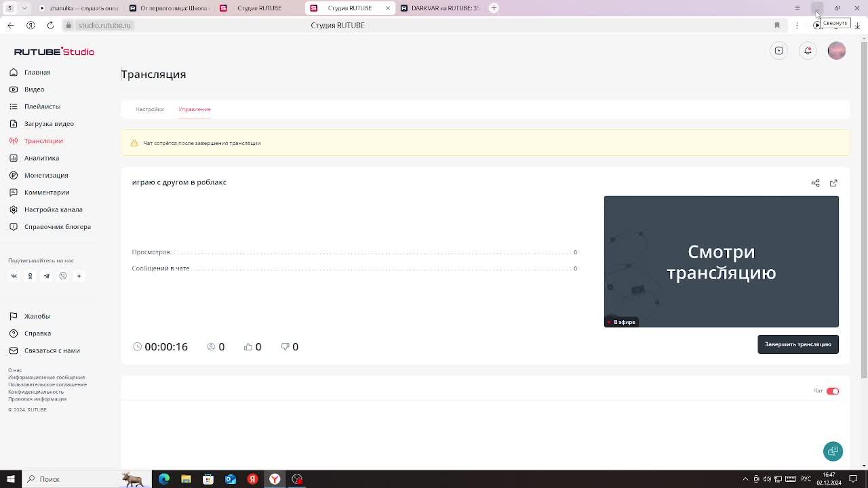Open the VK social network icon
This screenshot has height=488, width=868.
point(14,276)
